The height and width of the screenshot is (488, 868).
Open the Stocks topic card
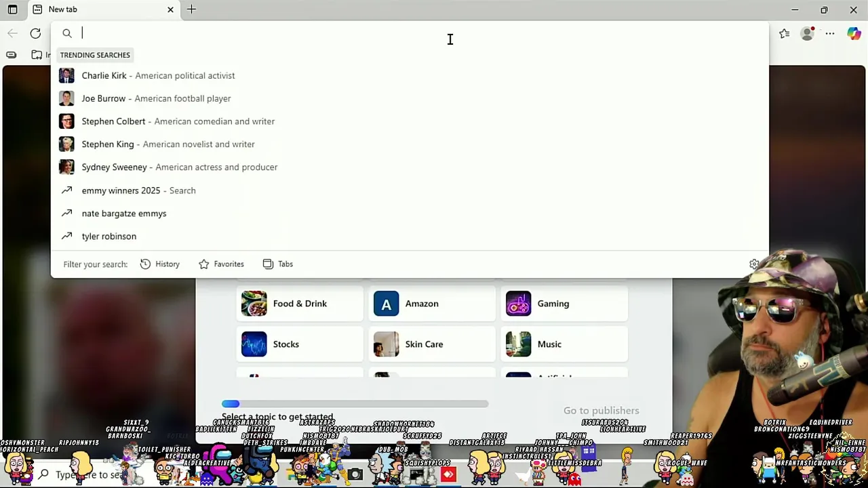[x=300, y=344]
